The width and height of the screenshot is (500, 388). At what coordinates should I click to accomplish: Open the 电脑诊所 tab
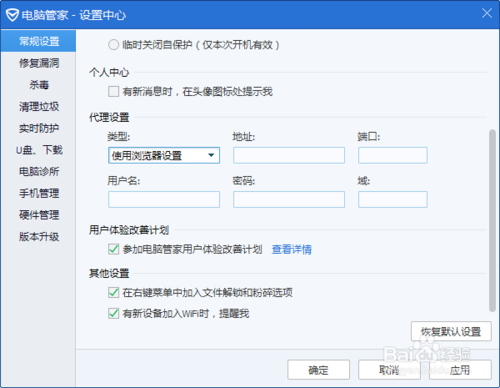(38, 171)
